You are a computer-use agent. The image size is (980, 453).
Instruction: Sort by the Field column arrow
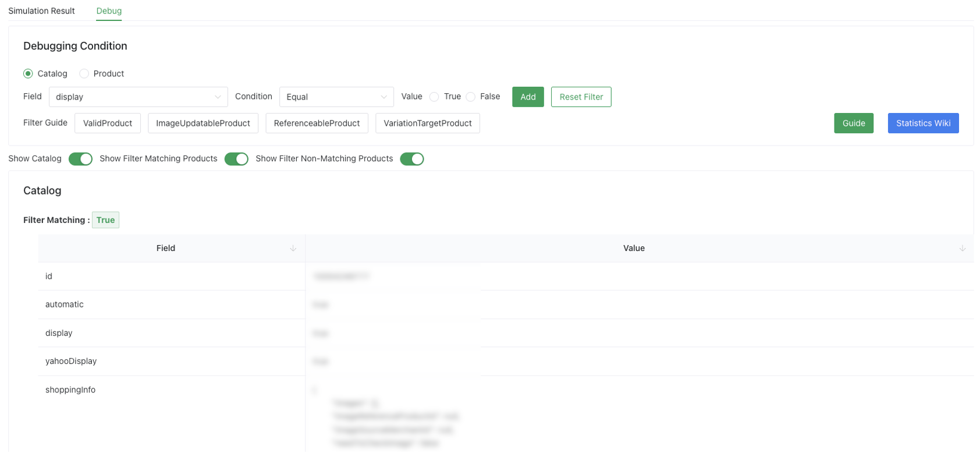[293, 249]
